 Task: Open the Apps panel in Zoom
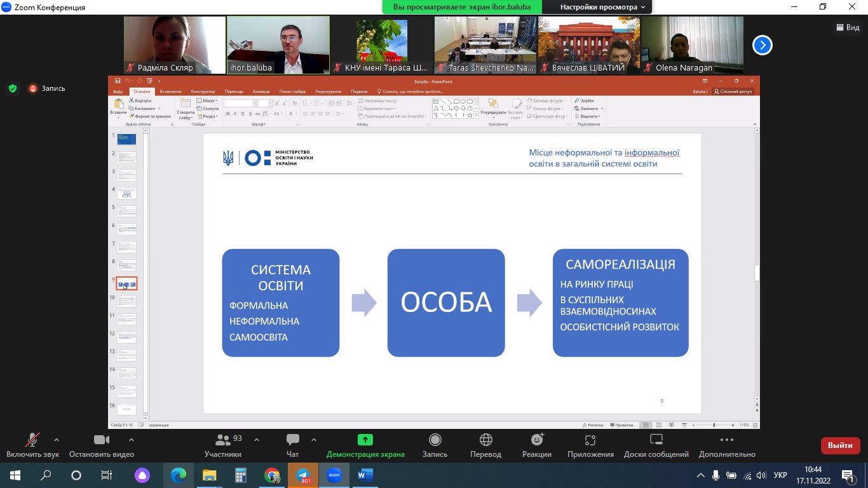click(590, 445)
